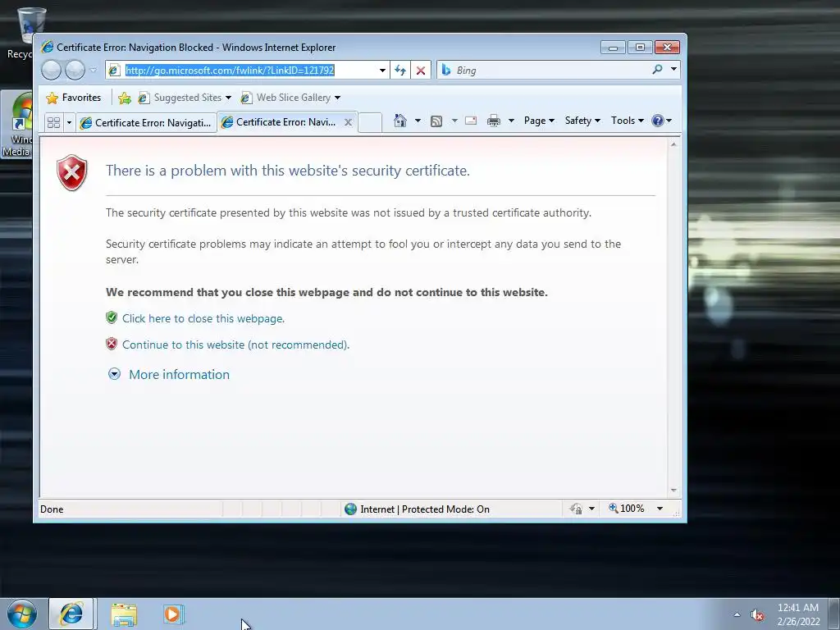840x630 pixels.
Task: Expand the Print options dropdown
Action: [x=511, y=121]
